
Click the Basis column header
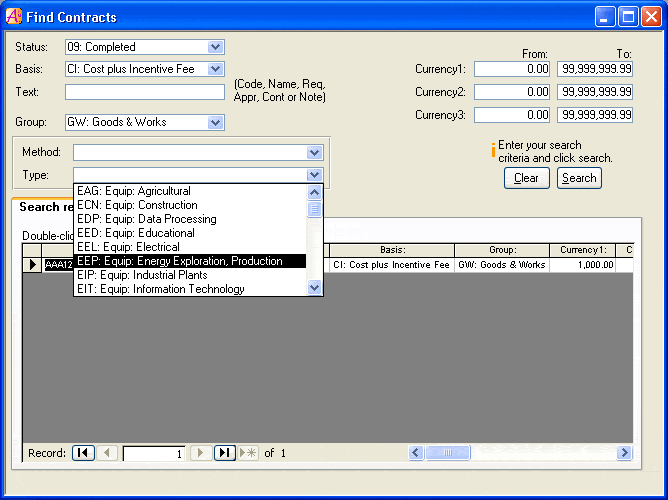coord(392,250)
